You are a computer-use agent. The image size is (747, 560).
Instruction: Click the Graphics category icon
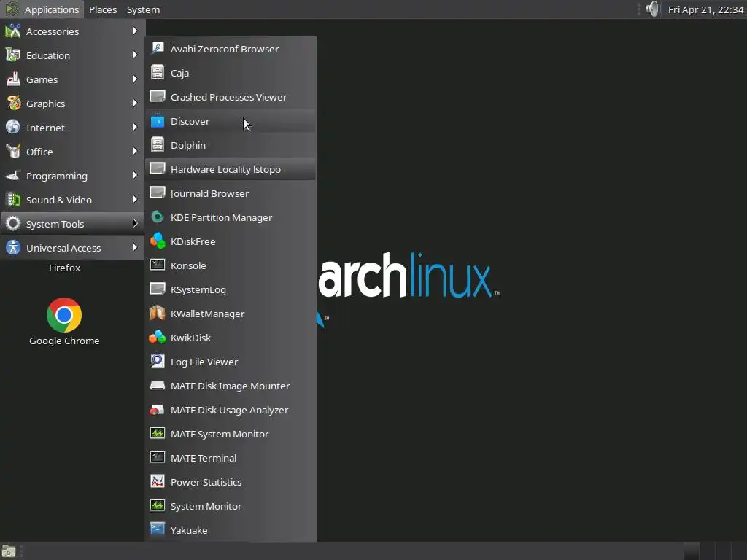click(13, 104)
